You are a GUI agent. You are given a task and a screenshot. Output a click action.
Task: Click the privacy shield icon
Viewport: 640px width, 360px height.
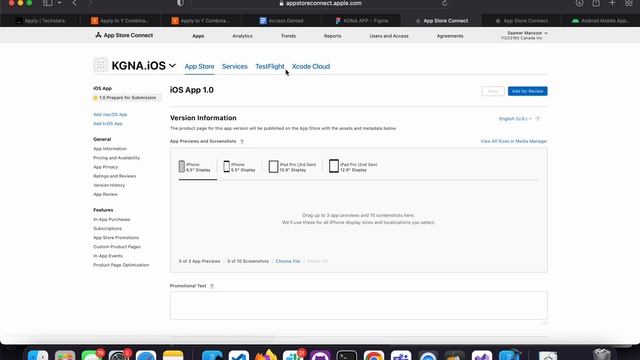180,3
